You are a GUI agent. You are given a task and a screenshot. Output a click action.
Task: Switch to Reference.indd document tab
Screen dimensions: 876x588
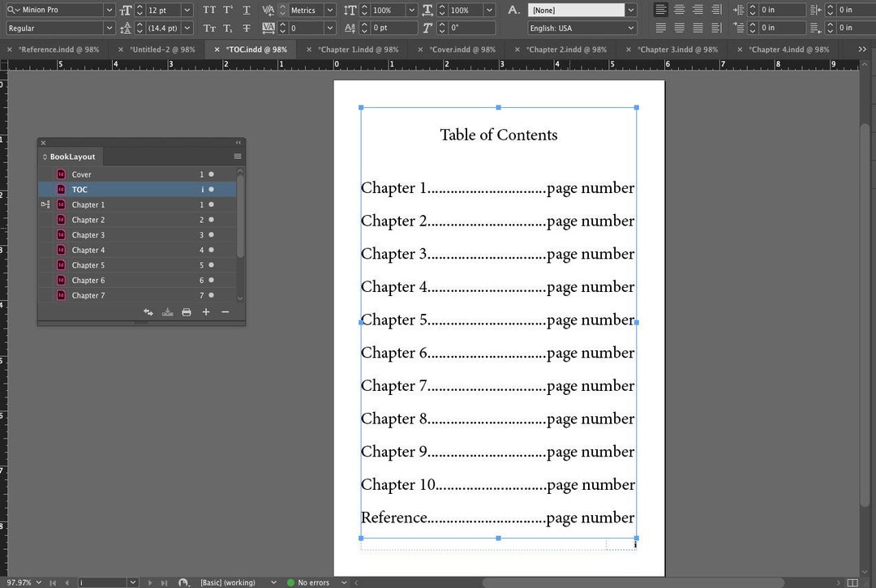coord(58,49)
